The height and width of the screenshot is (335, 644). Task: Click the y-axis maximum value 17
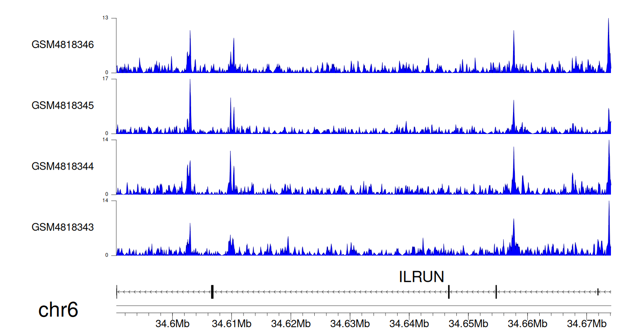coord(105,79)
